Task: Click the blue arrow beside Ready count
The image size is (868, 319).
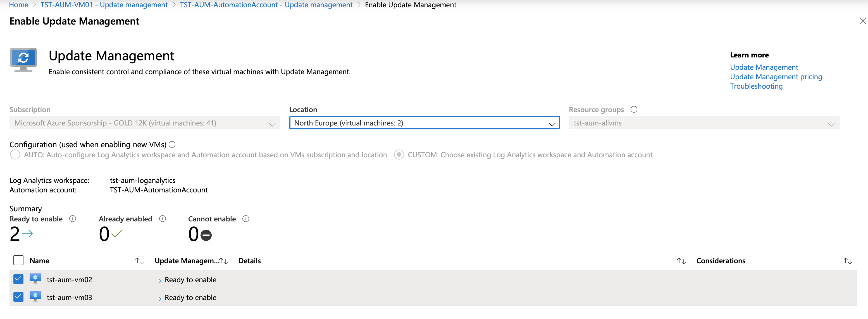Action: (27, 233)
